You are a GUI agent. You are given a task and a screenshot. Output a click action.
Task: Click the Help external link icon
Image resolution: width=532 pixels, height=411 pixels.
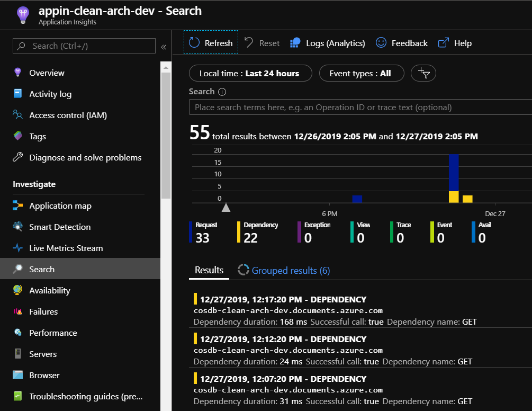pyautogui.click(x=444, y=42)
